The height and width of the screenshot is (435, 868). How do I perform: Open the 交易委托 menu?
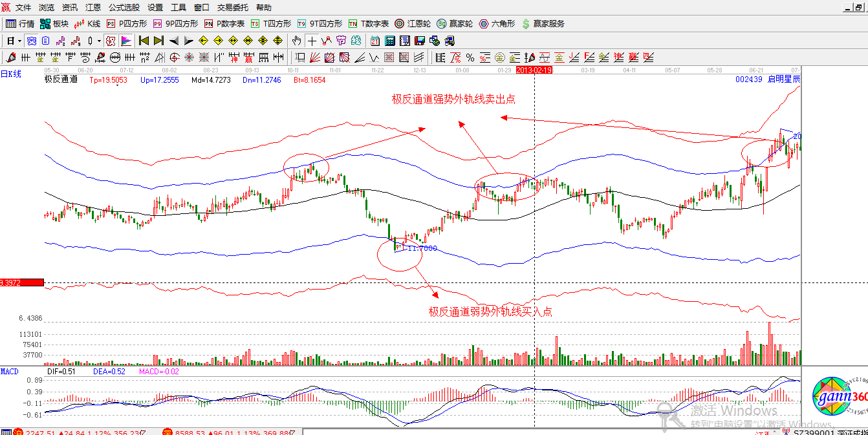pyautogui.click(x=232, y=8)
